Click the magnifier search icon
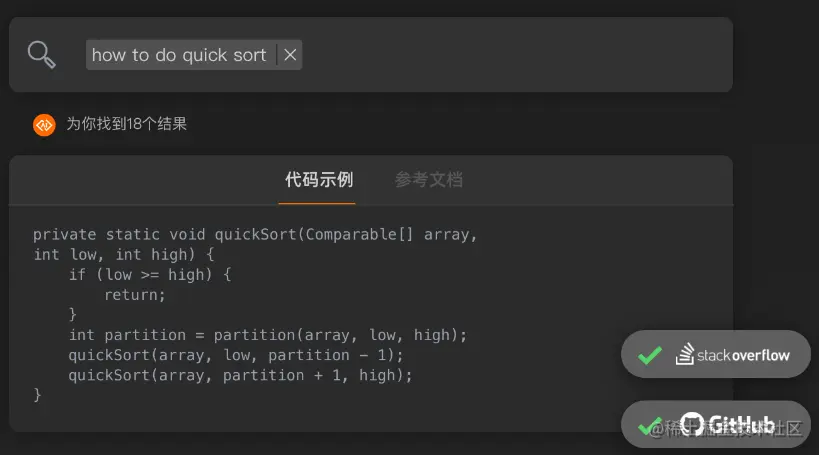Screen dimensions: 819x455 (x=42, y=55)
